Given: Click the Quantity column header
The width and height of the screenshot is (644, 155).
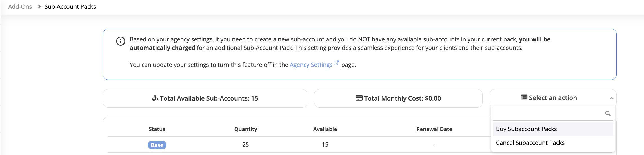Looking at the screenshot, I should pos(245,129).
